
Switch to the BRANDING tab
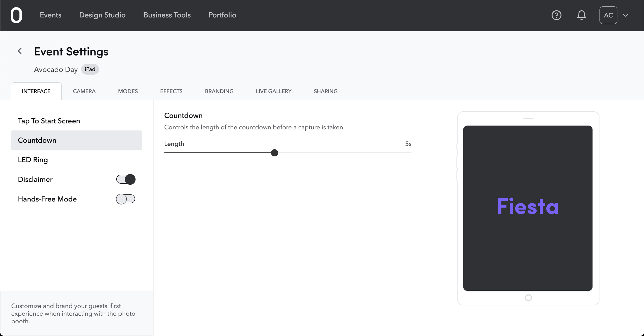tap(219, 91)
